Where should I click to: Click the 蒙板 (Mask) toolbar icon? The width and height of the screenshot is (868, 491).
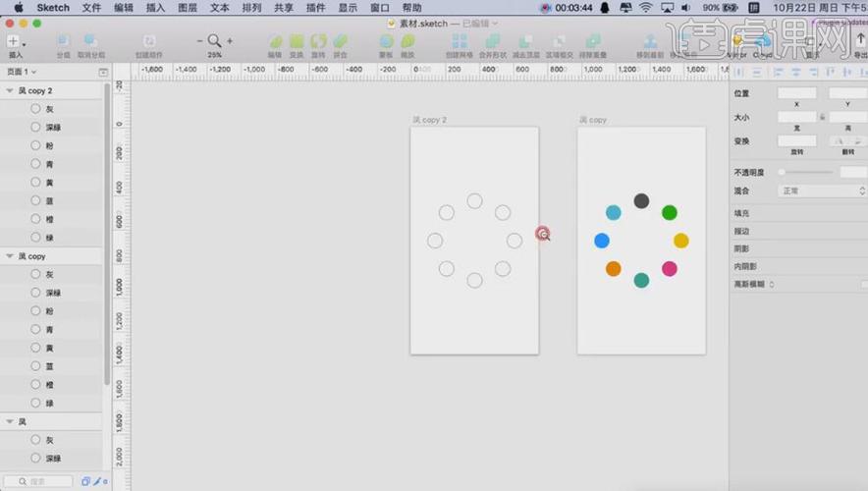click(x=386, y=42)
